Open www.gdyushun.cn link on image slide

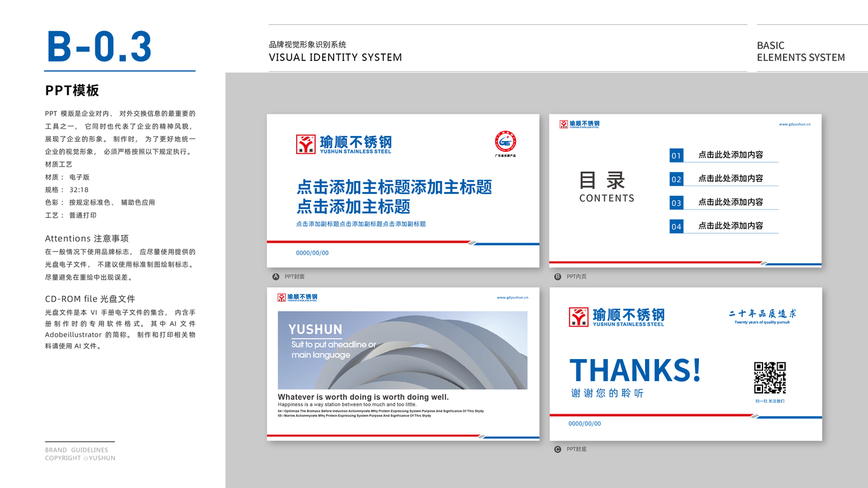tap(513, 297)
